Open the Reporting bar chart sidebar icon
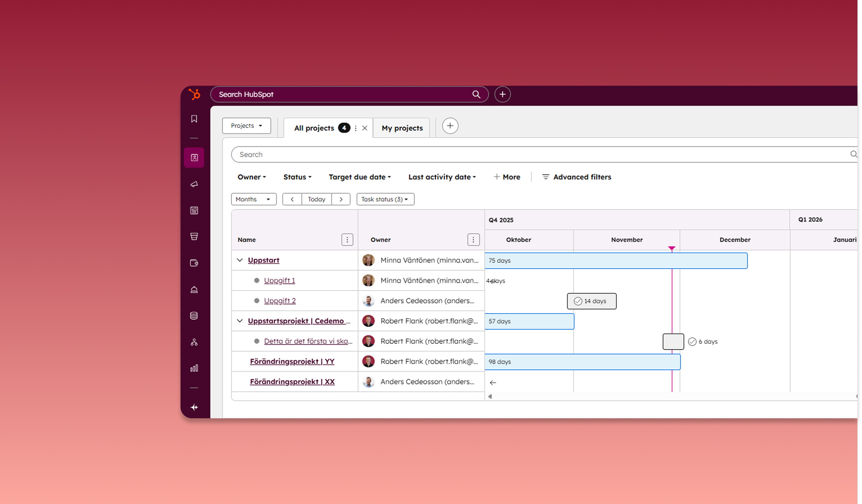Screen dimensions: 862x504 pyautogui.click(x=194, y=368)
